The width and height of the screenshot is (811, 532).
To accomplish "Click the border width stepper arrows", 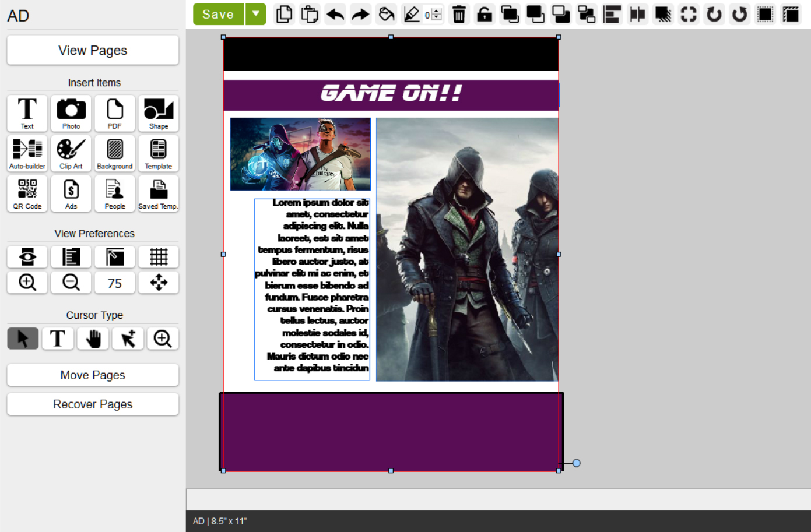I will click(437, 15).
